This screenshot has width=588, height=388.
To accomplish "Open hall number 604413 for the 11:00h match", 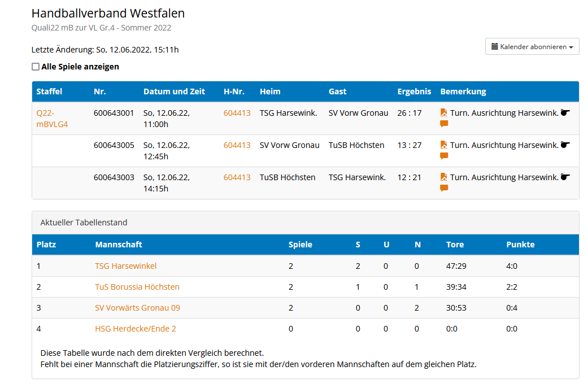I will (x=237, y=113).
